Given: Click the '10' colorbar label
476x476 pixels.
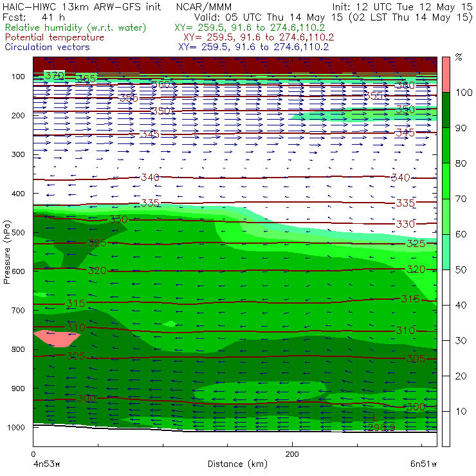Looking at the screenshot, I should pyautogui.click(x=461, y=411).
